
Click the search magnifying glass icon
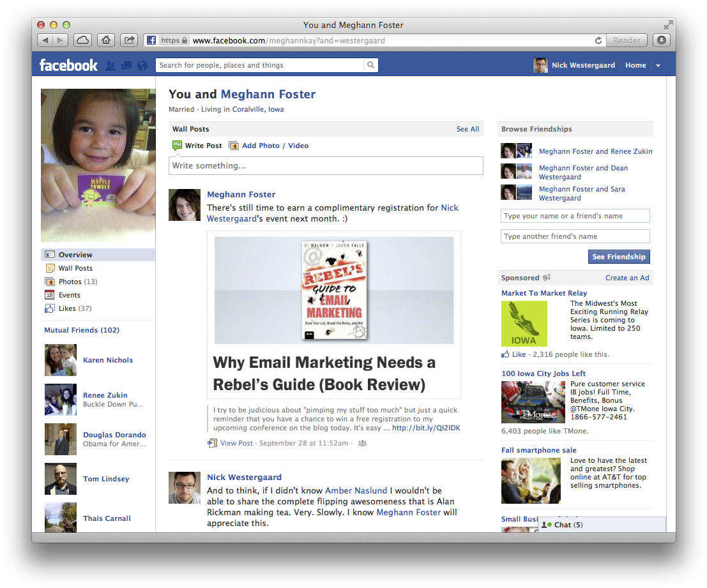(x=370, y=64)
